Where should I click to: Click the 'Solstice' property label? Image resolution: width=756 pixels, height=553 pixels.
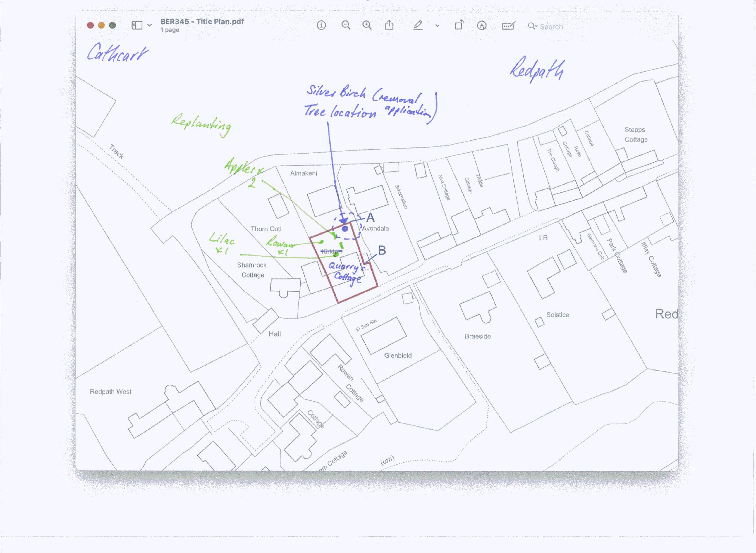coord(557,315)
